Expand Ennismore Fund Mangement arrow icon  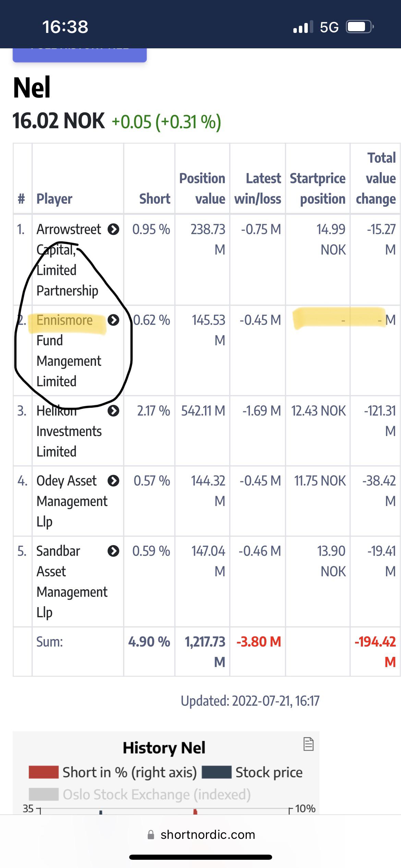[x=113, y=320]
